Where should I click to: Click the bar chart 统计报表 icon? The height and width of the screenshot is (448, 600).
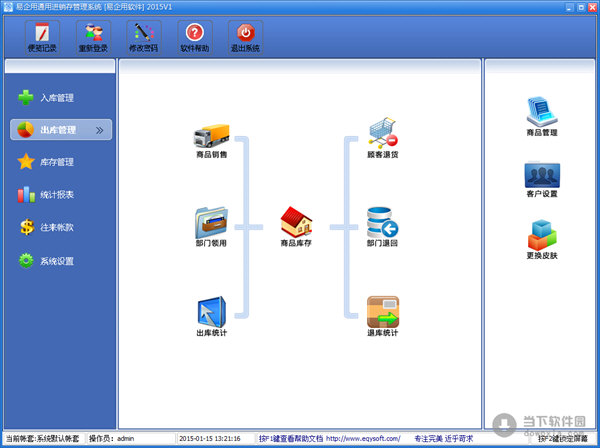coord(26,194)
